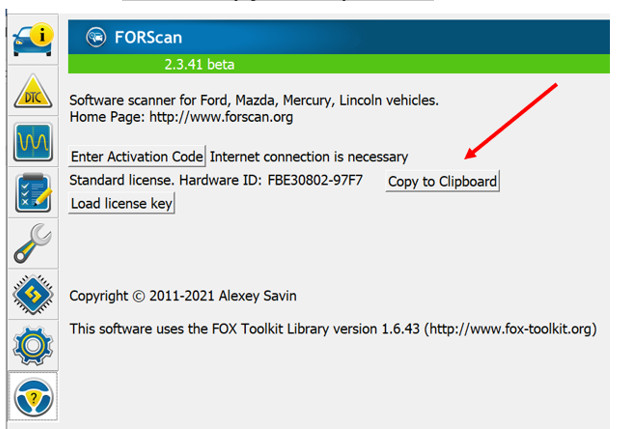622x429 pixels.
Task: Click the "Internet connection is necessary" text
Action: click(309, 157)
